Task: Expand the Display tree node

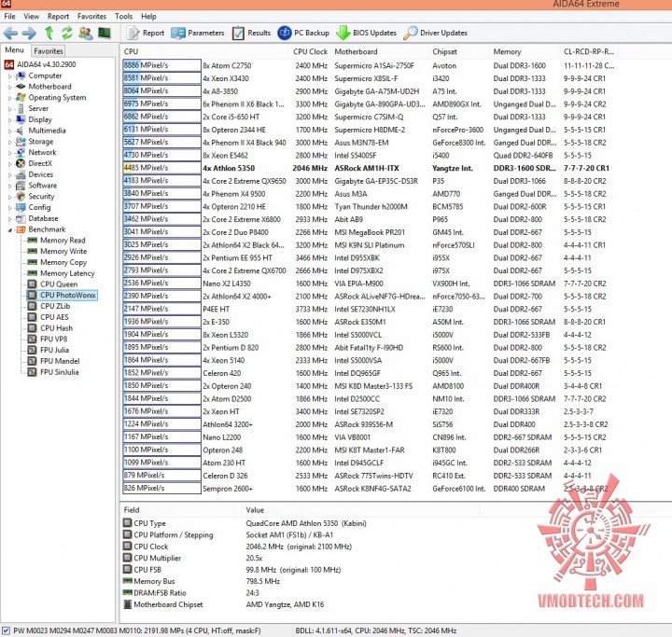Action: (10, 120)
